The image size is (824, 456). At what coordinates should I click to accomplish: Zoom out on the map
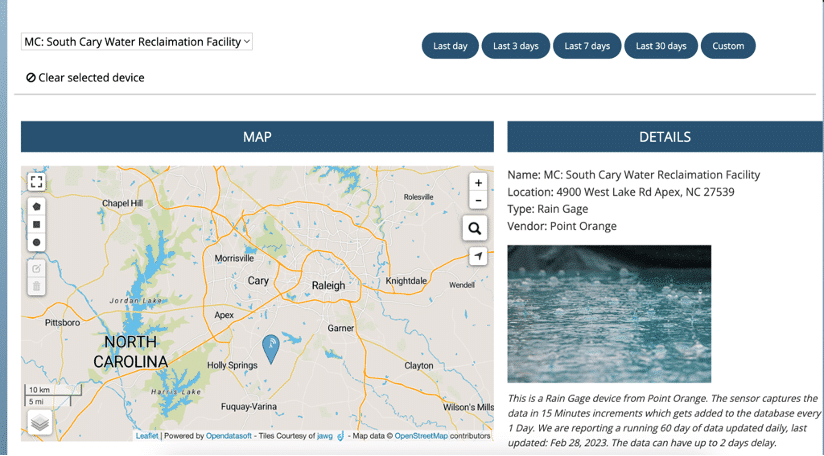[478, 201]
